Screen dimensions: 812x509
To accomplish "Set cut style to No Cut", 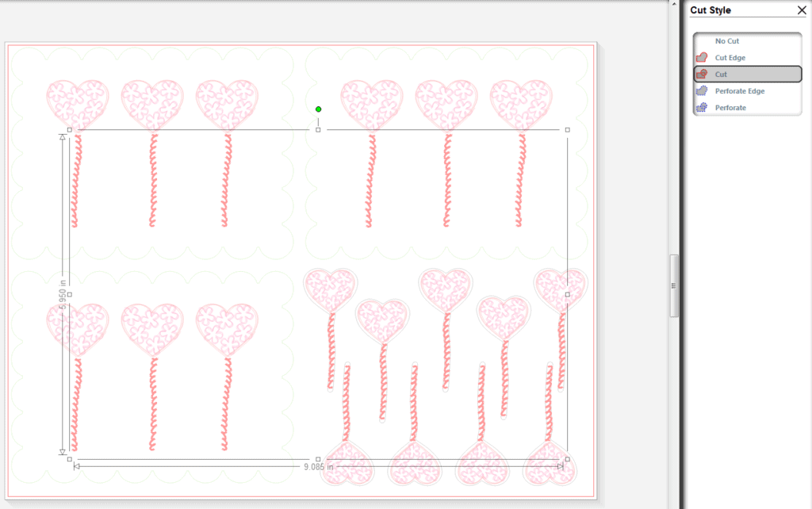I will 727,41.
